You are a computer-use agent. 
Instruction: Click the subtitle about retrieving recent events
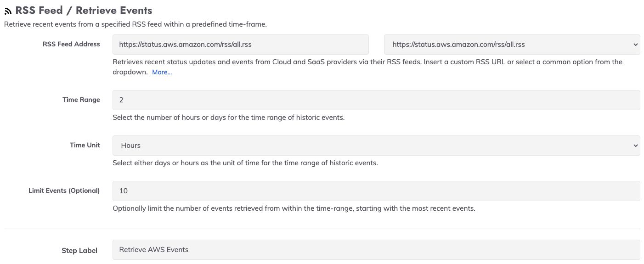click(136, 24)
